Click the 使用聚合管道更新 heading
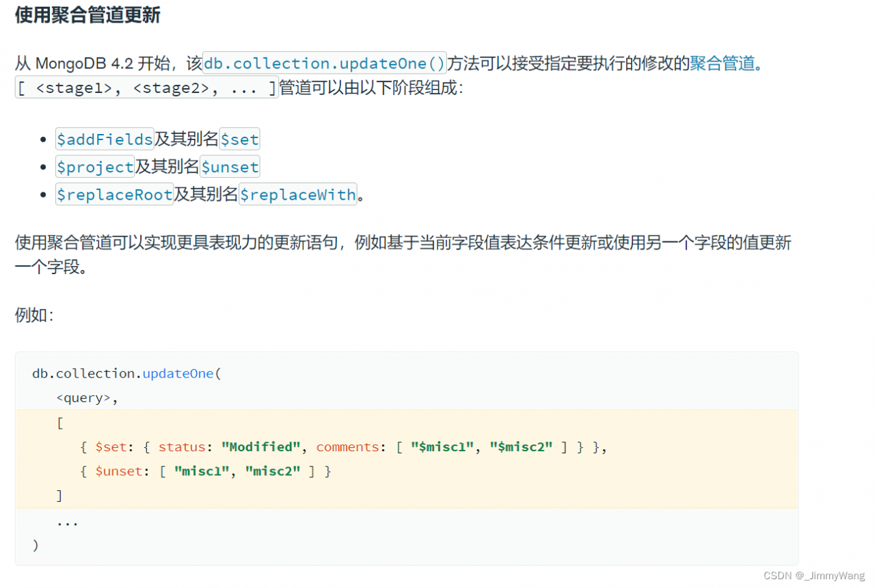 87,15
